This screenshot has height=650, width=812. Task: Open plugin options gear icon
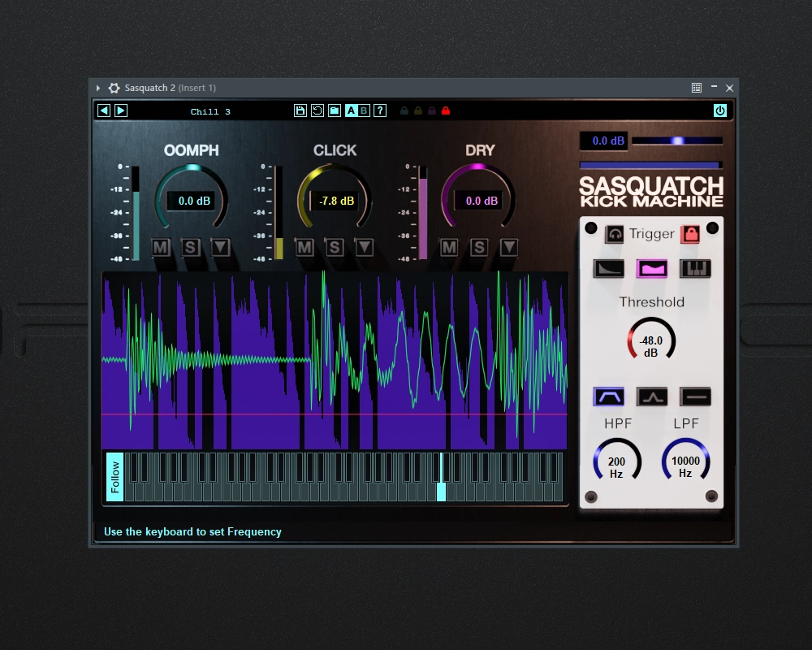(114, 88)
